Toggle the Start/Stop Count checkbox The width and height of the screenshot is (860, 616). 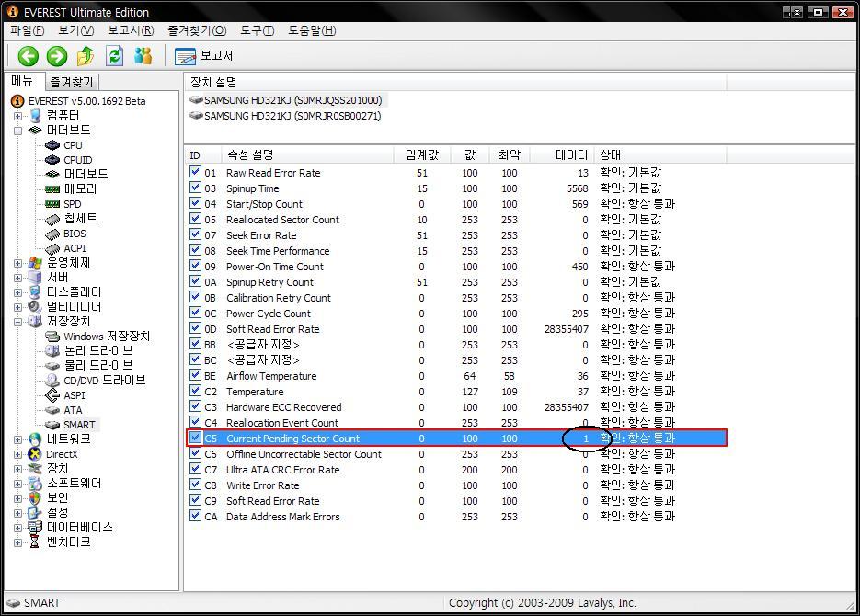tap(195, 203)
